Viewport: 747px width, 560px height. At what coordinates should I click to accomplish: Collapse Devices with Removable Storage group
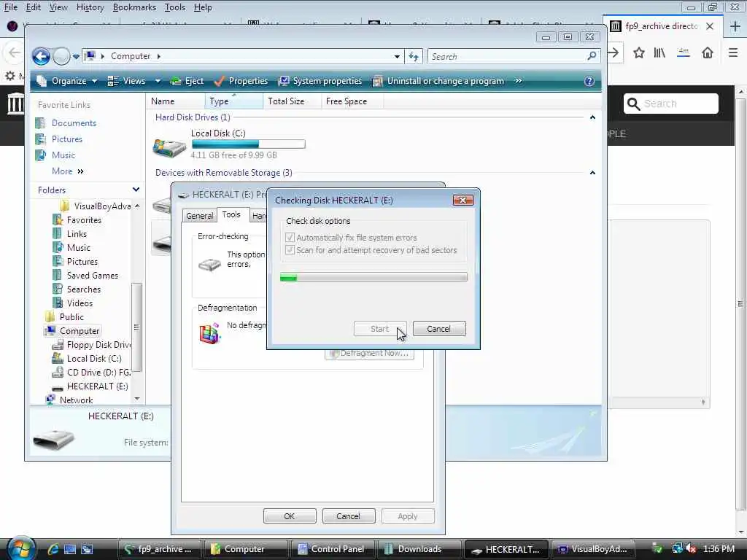592,172
